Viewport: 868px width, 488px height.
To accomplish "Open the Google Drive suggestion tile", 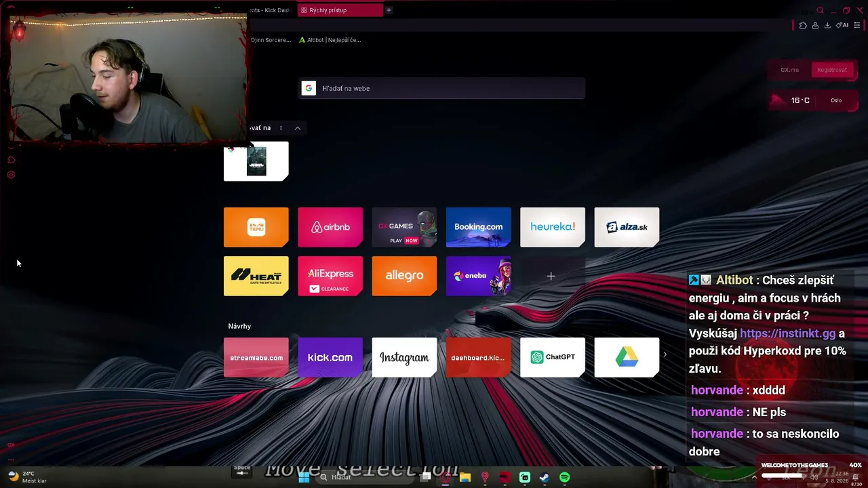I will click(x=627, y=357).
